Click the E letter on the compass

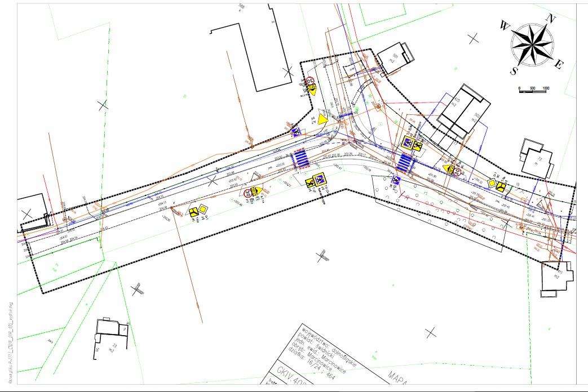point(559,64)
